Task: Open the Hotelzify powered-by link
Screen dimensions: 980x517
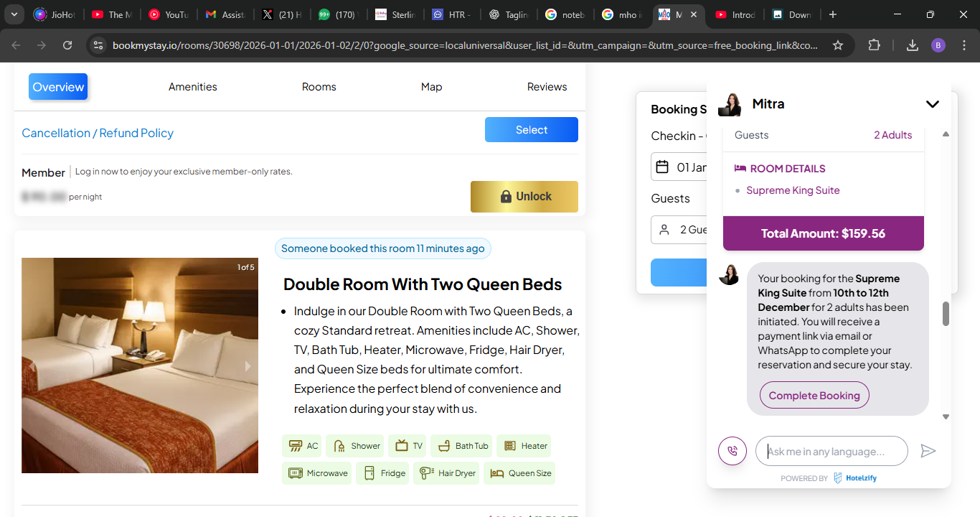Action: point(855,478)
